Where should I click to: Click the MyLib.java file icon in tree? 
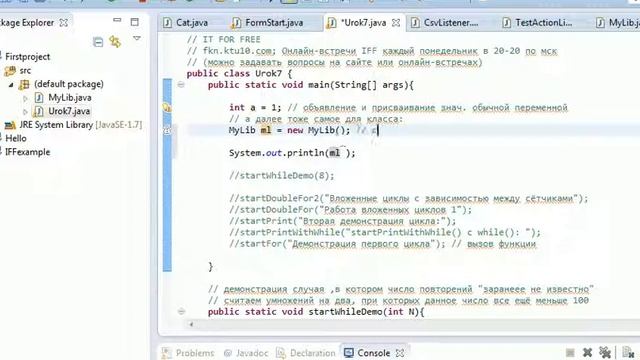39,98
